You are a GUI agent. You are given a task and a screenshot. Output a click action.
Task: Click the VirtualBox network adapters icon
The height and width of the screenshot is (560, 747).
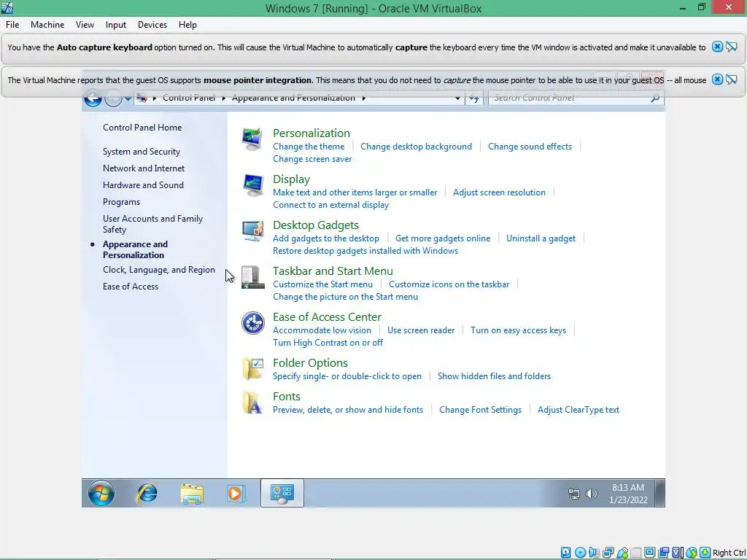click(x=608, y=553)
